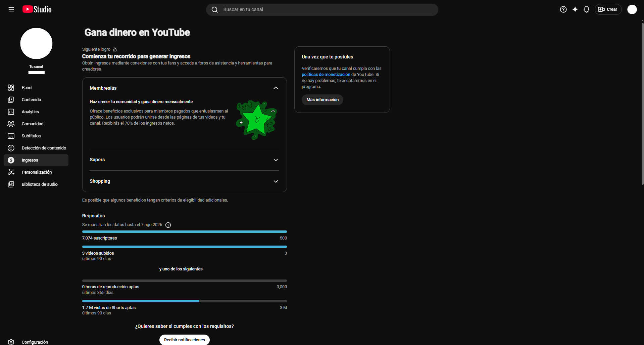
Task: Click the green star membership illustration
Action: (257, 120)
